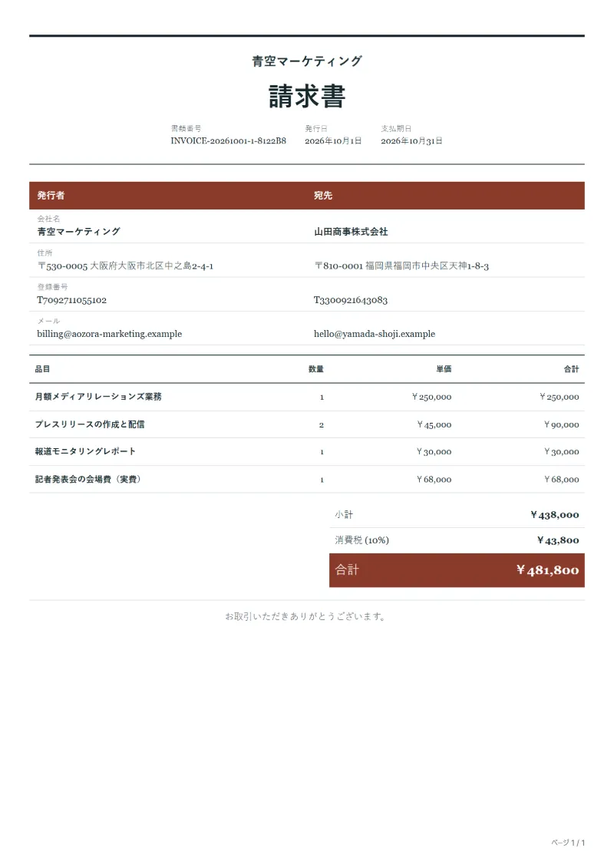Screen dimensions: 614x868
Task: Click the 単価 table header
Action: point(444,368)
